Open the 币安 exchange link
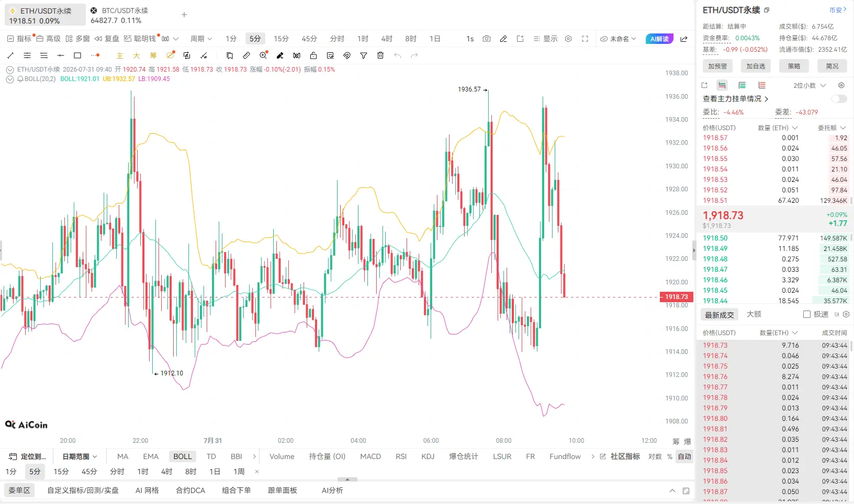Image resolution: width=854 pixels, height=504 pixels. click(x=838, y=10)
